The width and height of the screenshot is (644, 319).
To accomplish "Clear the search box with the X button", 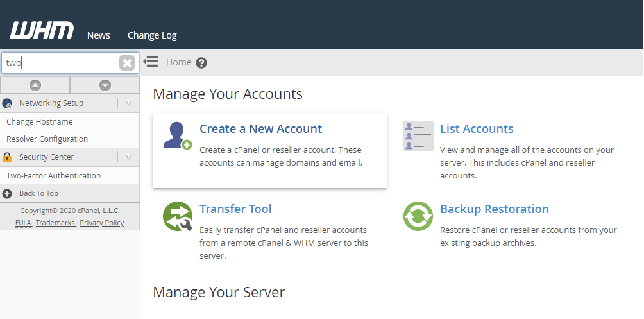I will point(127,63).
